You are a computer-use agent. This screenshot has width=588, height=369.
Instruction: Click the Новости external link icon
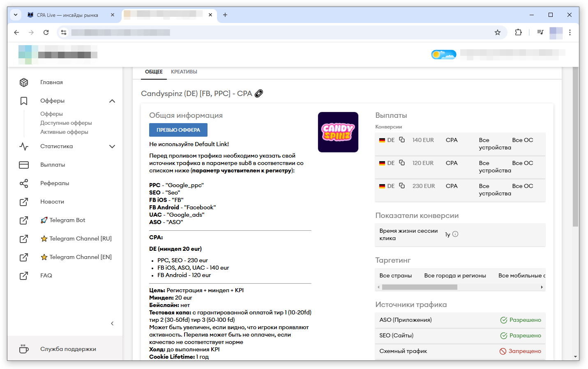pos(24,202)
